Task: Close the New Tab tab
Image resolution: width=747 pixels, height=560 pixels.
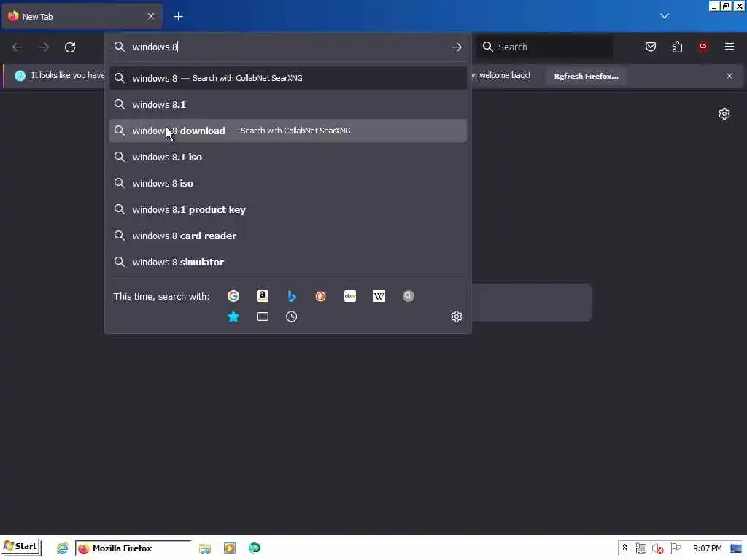Action: [151, 16]
